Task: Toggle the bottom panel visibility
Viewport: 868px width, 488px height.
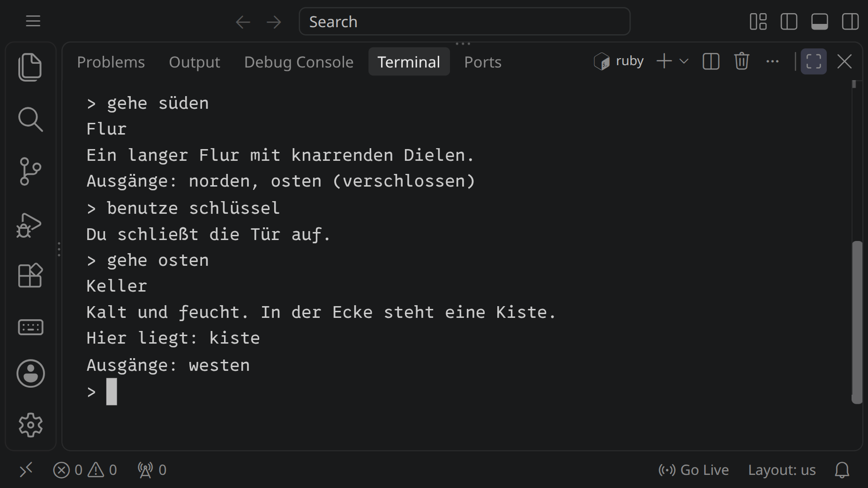Action: (820, 22)
